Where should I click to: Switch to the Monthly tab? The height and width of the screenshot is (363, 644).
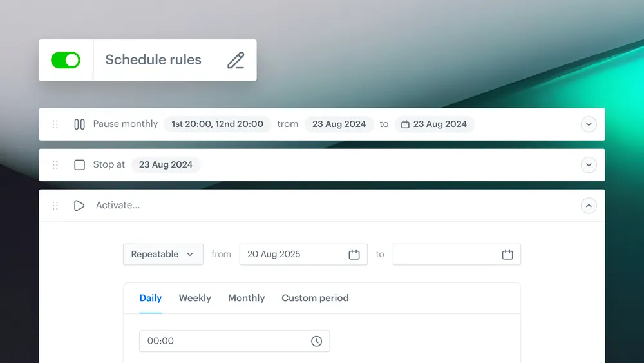247,298
